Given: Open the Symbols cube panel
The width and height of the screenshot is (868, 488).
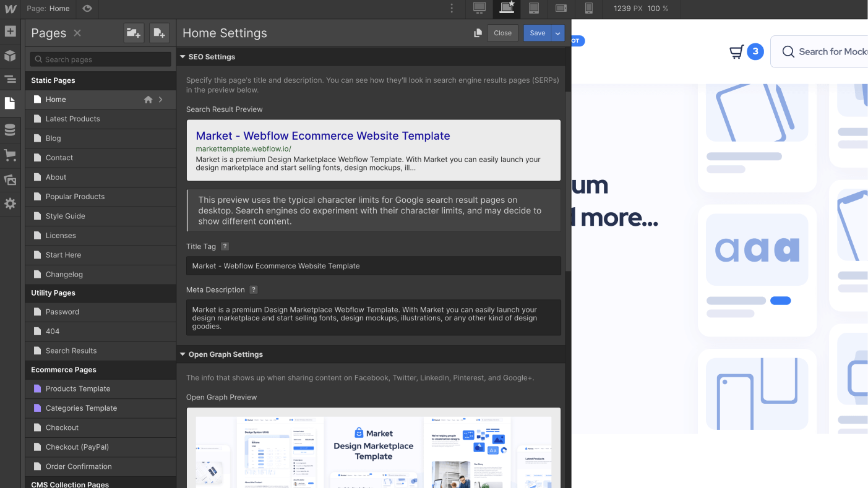Looking at the screenshot, I should (10, 56).
